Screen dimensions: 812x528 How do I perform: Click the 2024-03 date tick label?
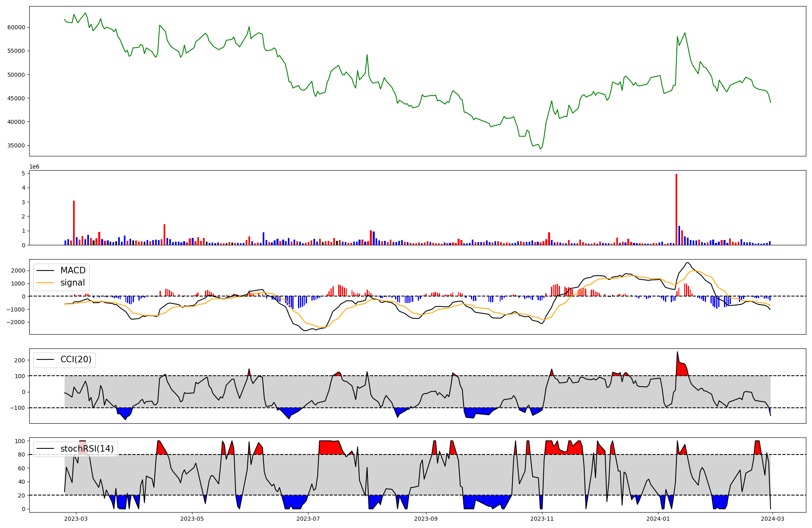(x=773, y=519)
